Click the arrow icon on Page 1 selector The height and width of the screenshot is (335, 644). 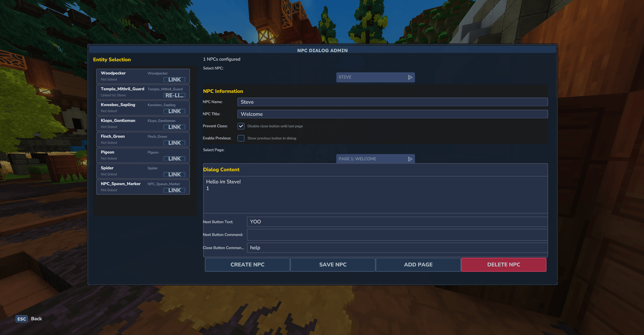pyautogui.click(x=410, y=159)
